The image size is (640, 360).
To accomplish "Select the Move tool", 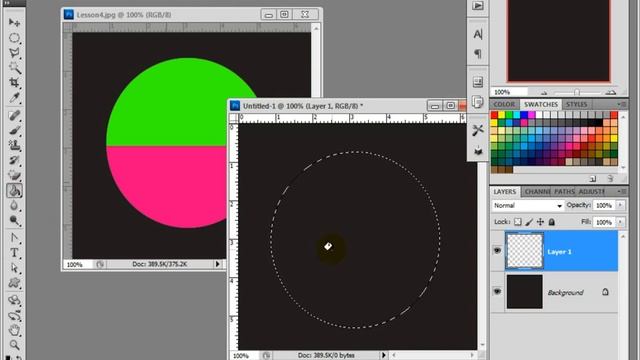I will [14, 22].
